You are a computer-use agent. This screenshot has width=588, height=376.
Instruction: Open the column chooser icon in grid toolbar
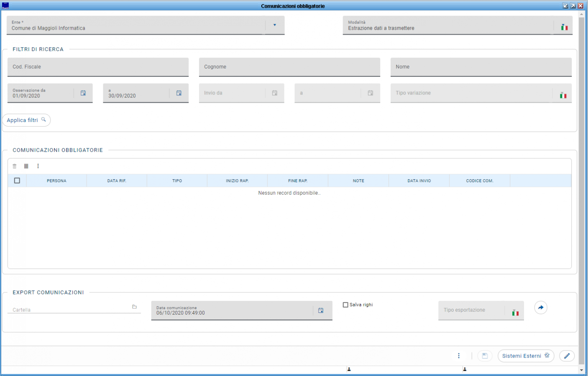26,166
